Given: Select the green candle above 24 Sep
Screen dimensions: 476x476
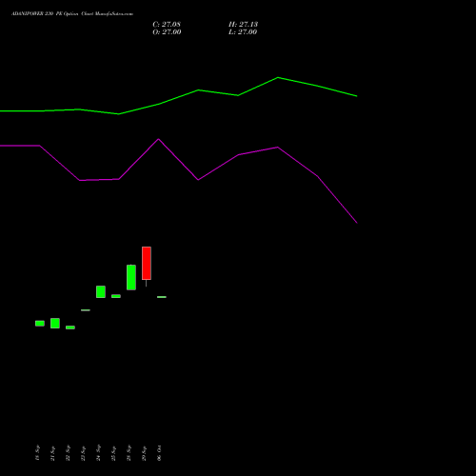Looking at the screenshot, I should [x=101, y=291].
